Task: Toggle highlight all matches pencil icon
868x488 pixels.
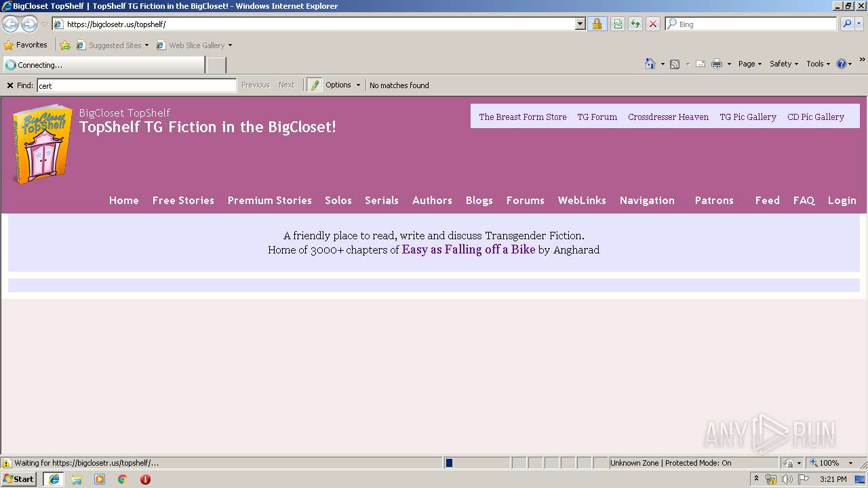Action: coord(315,85)
